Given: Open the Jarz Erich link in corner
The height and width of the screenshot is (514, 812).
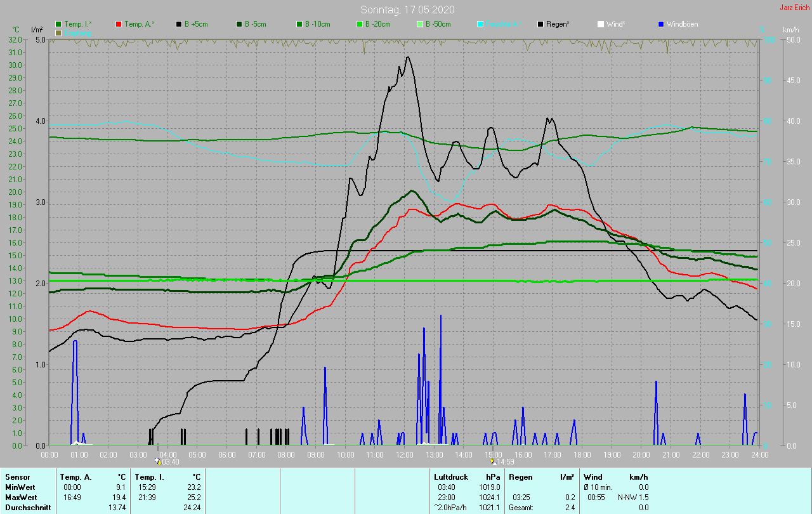Looking at the screenshot, I should click(794, 8).
